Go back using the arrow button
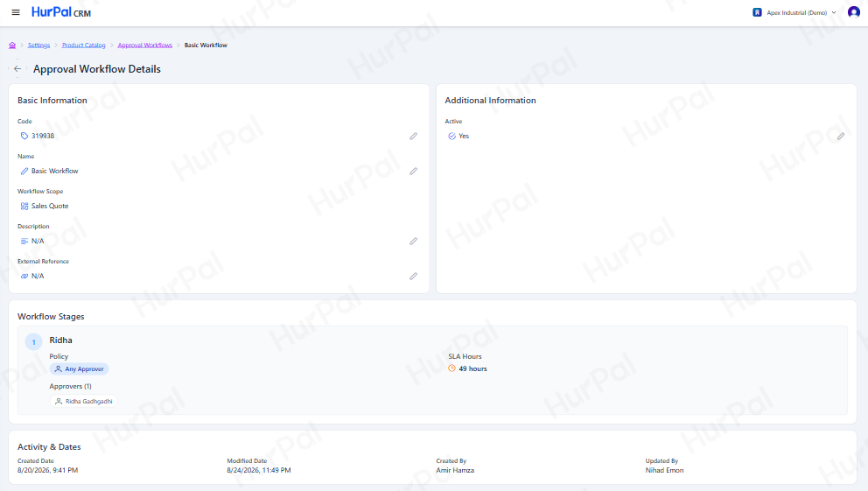 (17, 68)
